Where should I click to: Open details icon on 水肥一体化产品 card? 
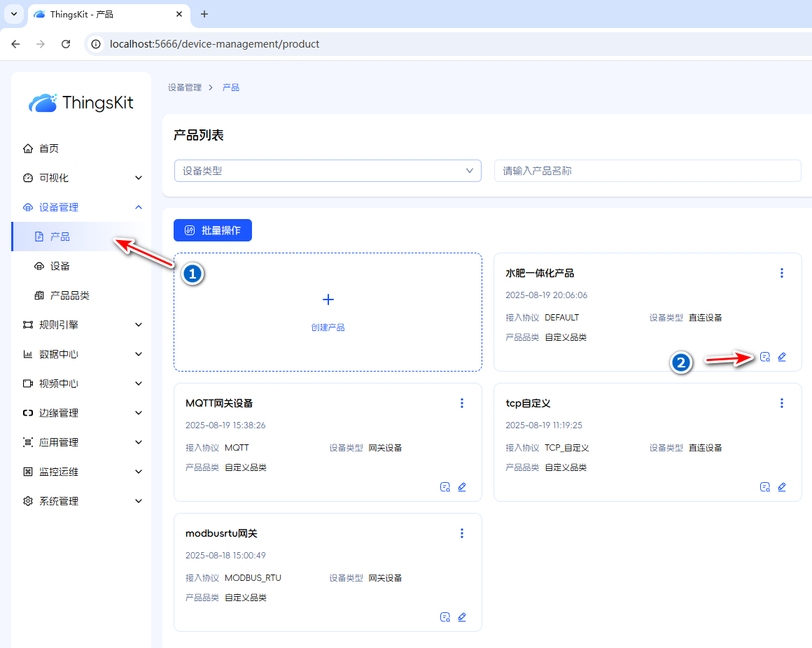(765, 357)
